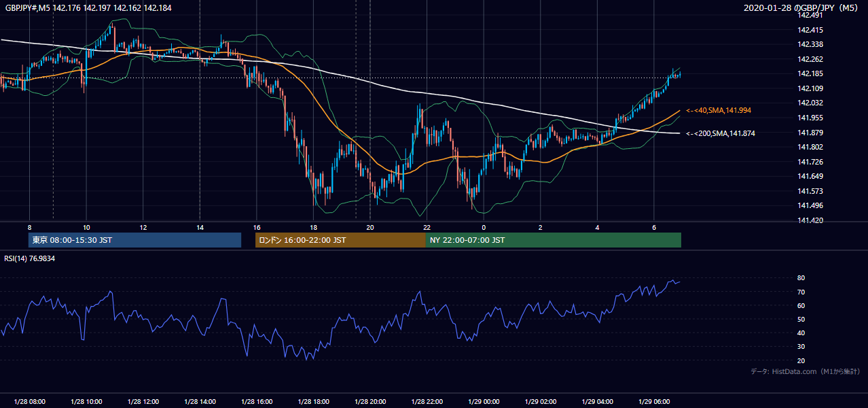Image resolution: width=868 pixels, height=408 pixels.
Task: Click the hour 4 tick under the price chart
Action: click(598, 227)
